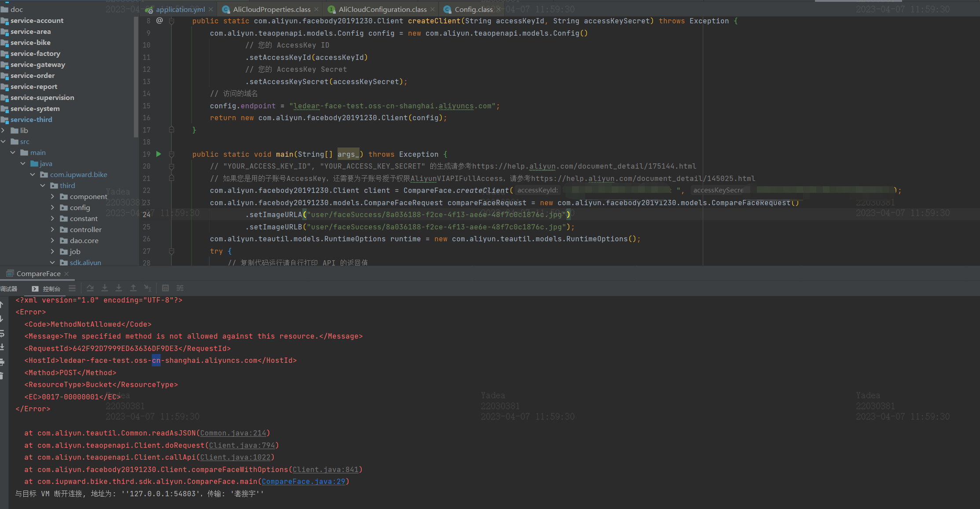Click the green run arrow beside main method

pos(159,154)
